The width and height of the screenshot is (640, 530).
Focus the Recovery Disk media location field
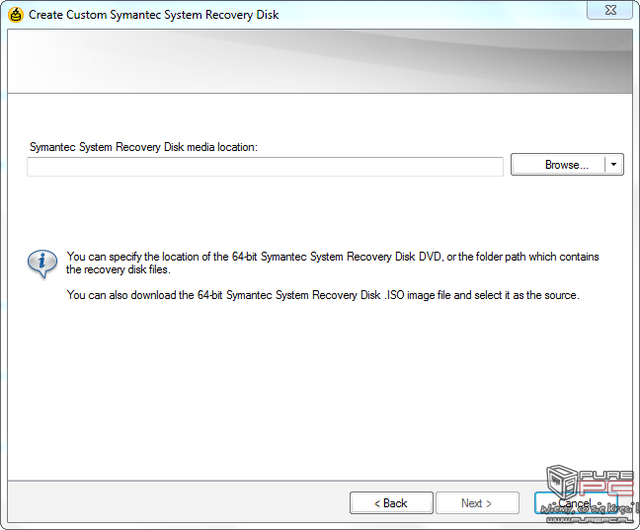point(265,167)
